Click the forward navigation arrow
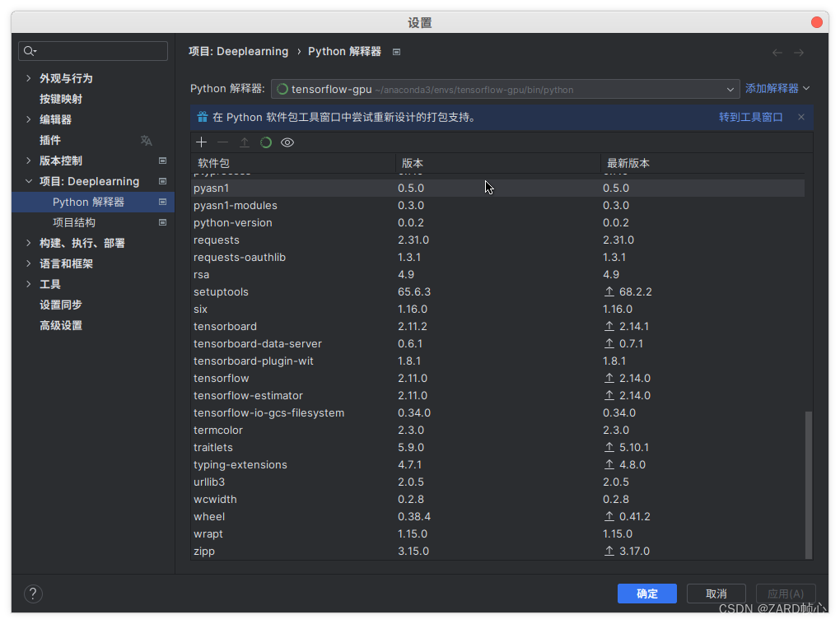This screenshot has width=840, height=624. click(x=799, y=53)
